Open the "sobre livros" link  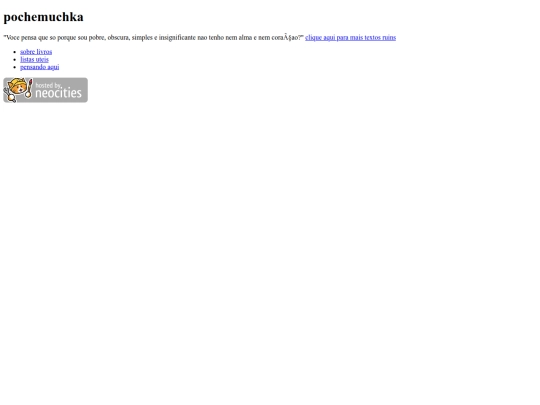pos(36,52)
